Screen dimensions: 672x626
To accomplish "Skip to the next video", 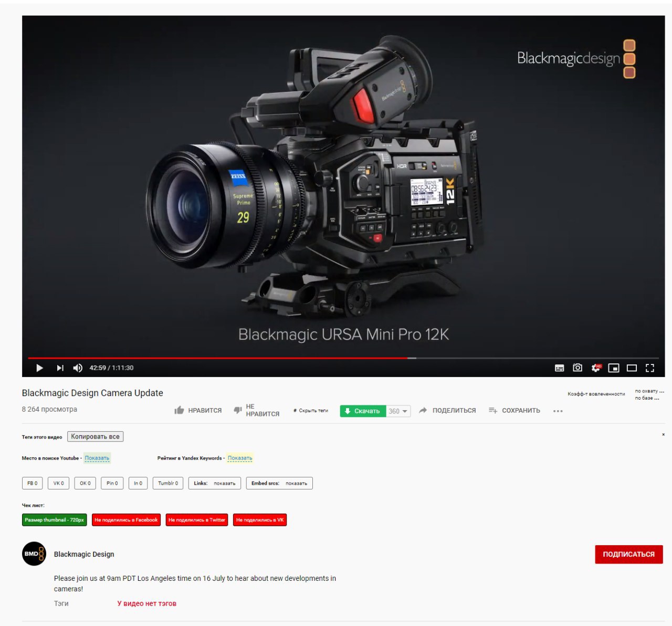I will pyautogui.click(x=60, y=368).
